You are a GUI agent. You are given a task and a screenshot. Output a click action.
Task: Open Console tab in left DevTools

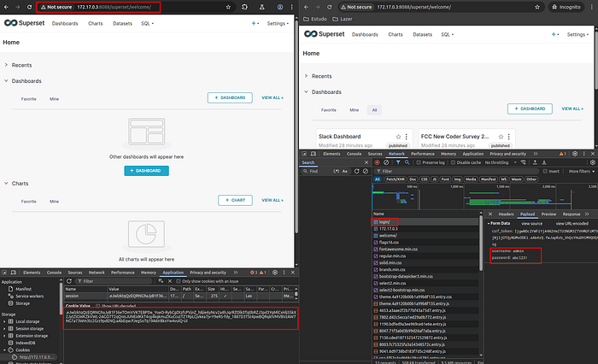click(x=54, y=273)
